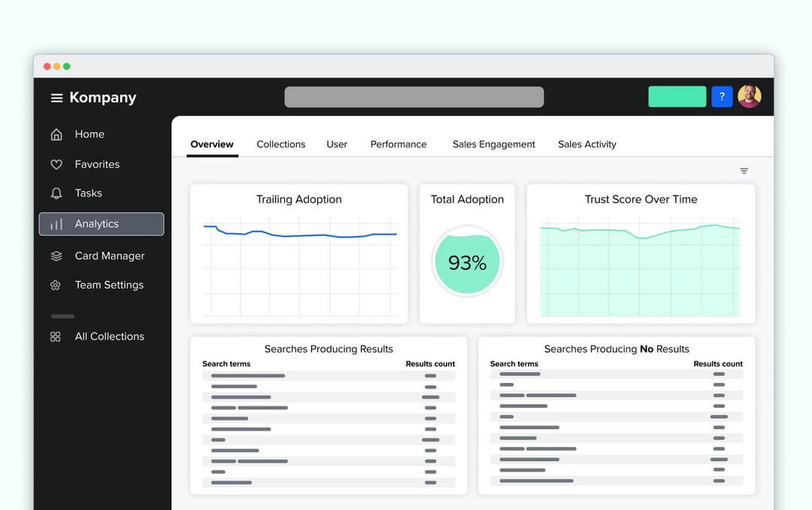
Task: Switch to the Sales Engagement tab
Action: (x=493, y=144)
